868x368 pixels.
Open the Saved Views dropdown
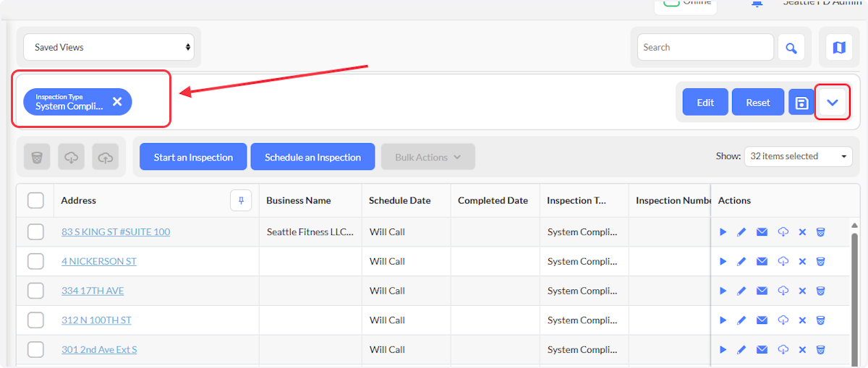(x=109, y=47)
